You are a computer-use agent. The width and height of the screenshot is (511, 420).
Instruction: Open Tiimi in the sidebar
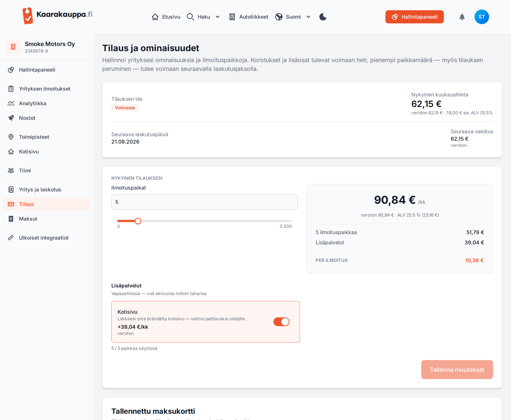click(47, 171)
